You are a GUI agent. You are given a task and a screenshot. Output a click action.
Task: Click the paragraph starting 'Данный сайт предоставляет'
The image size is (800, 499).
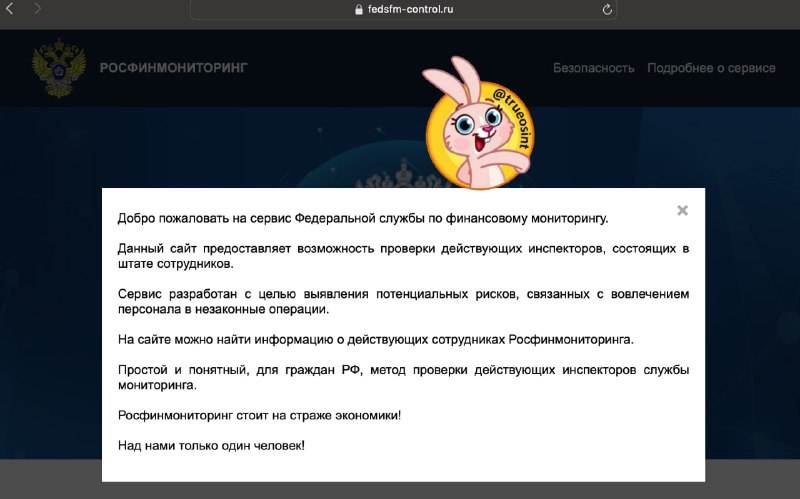coord(403,256)
